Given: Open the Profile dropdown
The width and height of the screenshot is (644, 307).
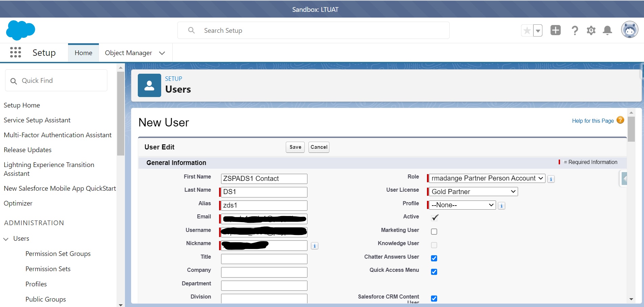Looking at the screenshot, I should [462, 205].
